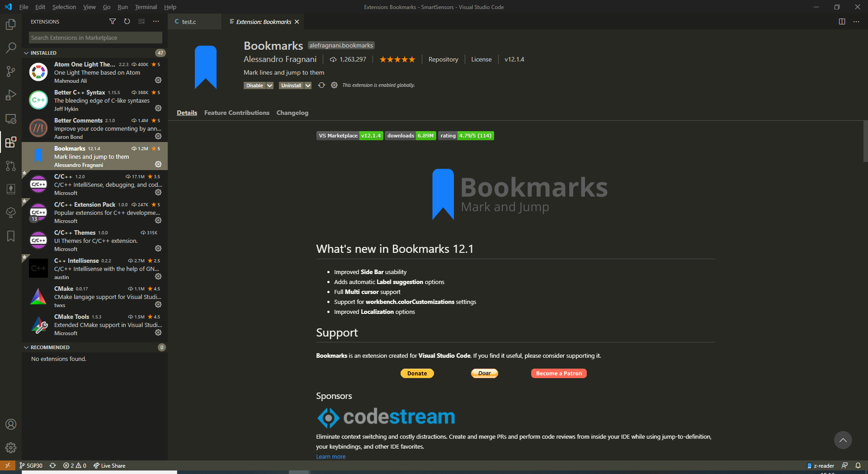Click the Bookmarks extension settings gear in header
Image resolution: width=868 pixels, height=474 pixels.
click(x=334, y=85)
